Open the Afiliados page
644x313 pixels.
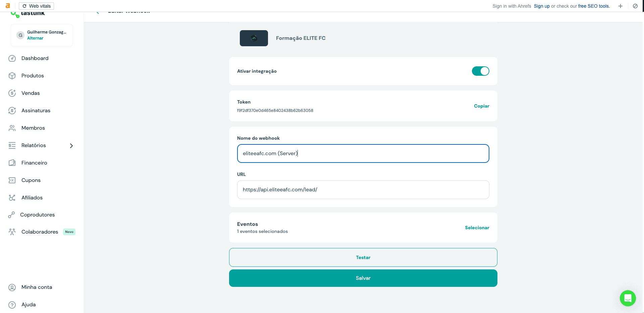coord(32,198)
